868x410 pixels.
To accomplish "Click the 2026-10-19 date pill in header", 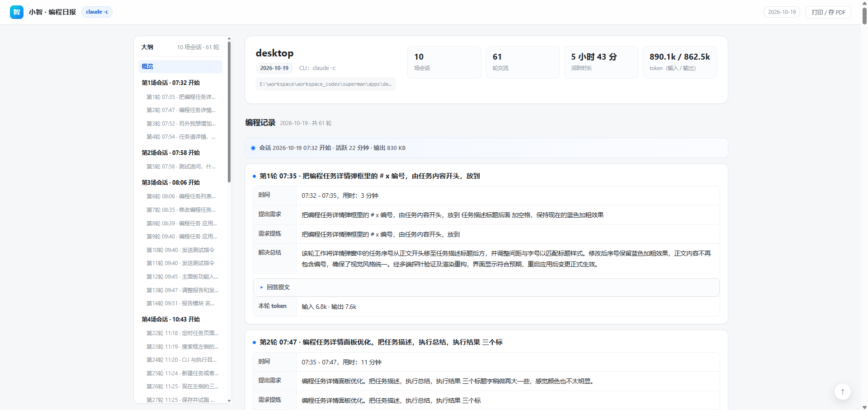I will click(782, 12).
